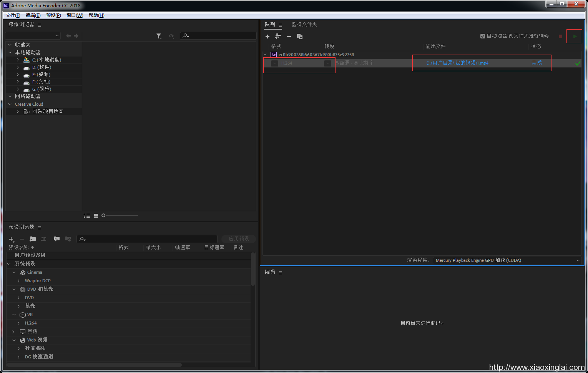Screen dimensions: 588x373
Task: Open the file type filter in Media Browser
Action: click(159, 36)
